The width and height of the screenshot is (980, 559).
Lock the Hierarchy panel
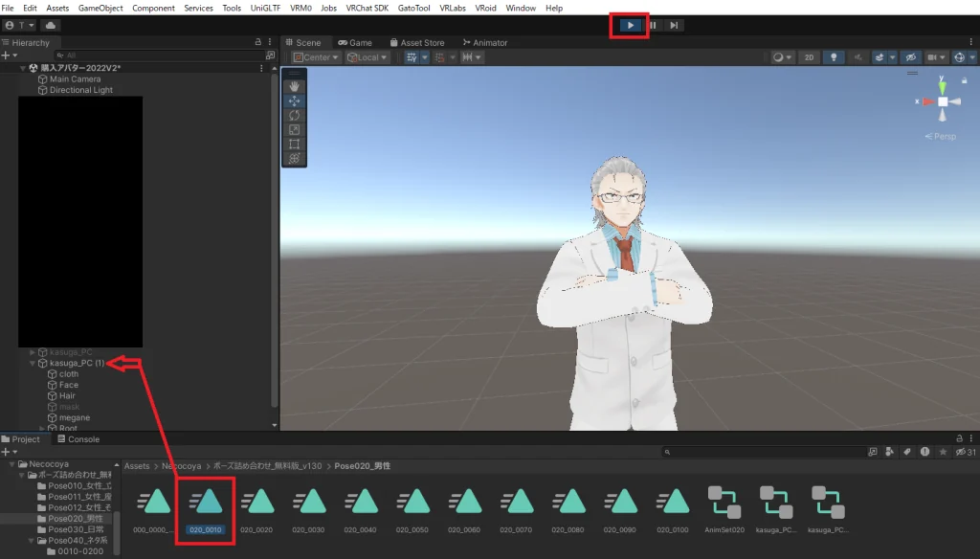tap(258, 42)
